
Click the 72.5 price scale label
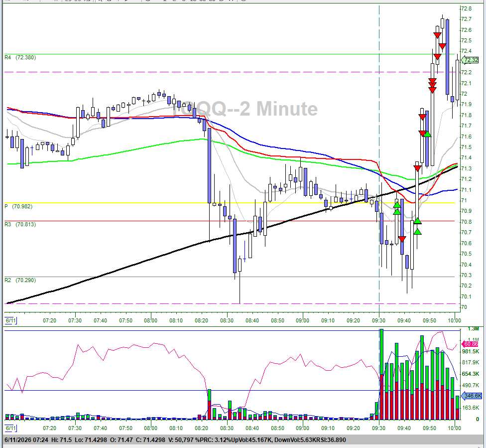tap(466, 41)
